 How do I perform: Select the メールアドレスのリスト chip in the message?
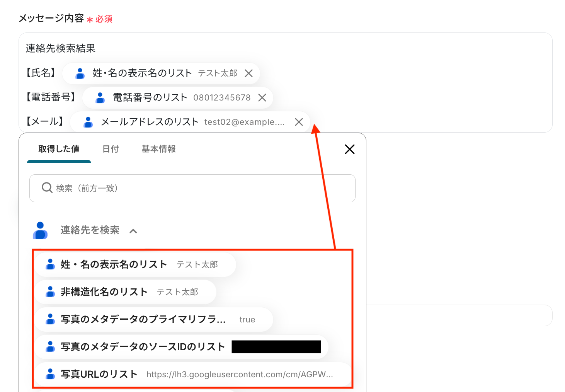click(190, 122)
